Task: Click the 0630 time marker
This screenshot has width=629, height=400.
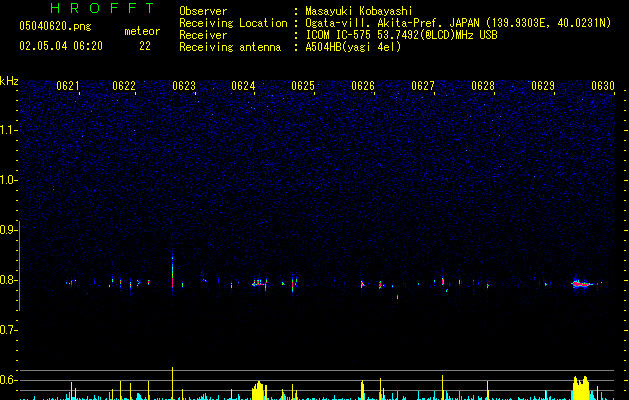Action: point(603,86)
